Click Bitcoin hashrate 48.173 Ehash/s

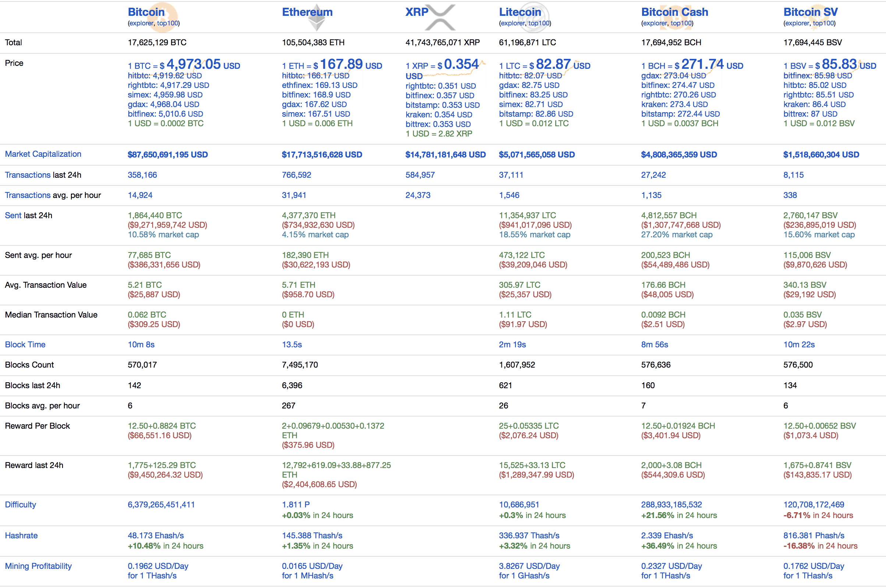coord(156,535)
